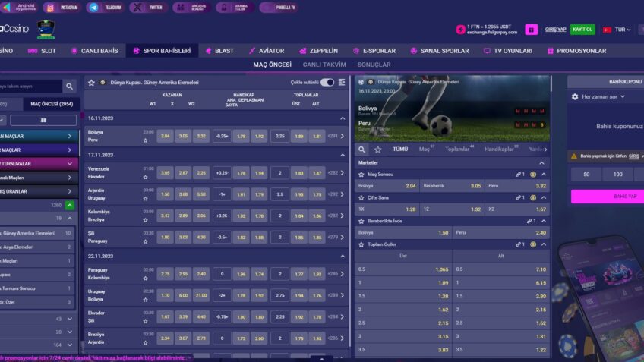644x362 pixels.
Task: Open the TUR language dropdown
Action: pos(617,30)
